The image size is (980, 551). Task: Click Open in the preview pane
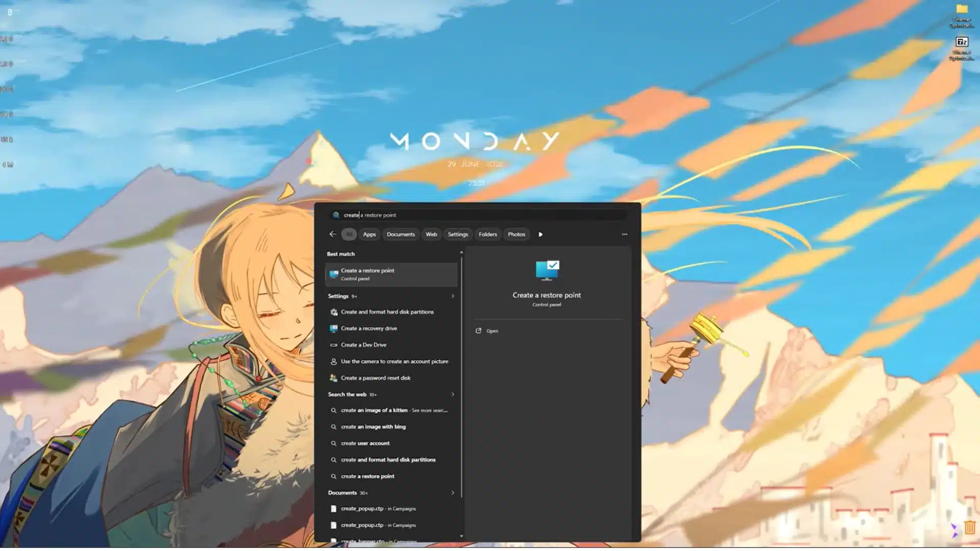point(486,331)
